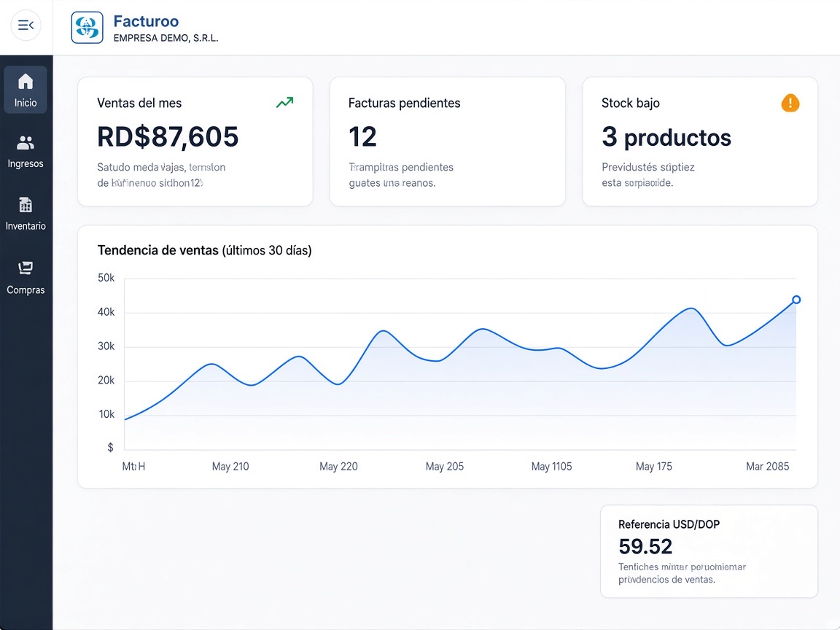Open the Referencia USD/DOP card
The image size is (840, 630).
[709, 551]
